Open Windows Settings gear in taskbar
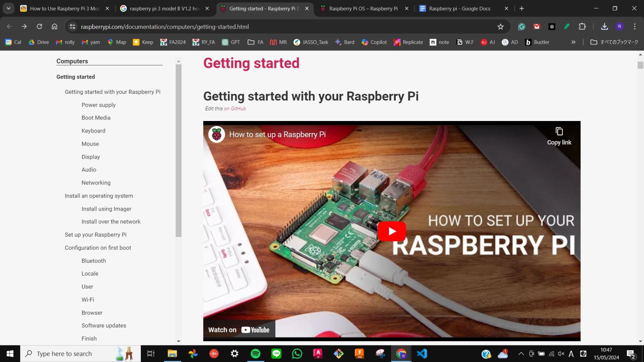Viewport: 644px width, 362px height. tap(234, 354)
